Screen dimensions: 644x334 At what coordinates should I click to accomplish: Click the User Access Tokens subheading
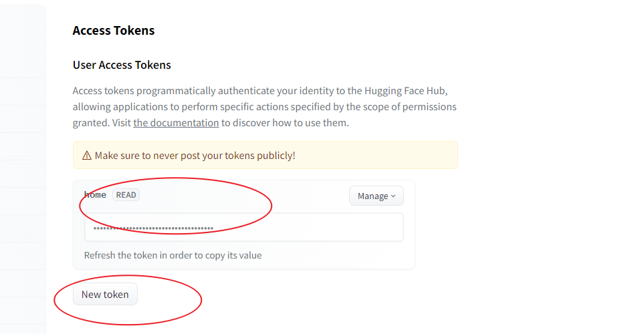[x=122, y=65]
